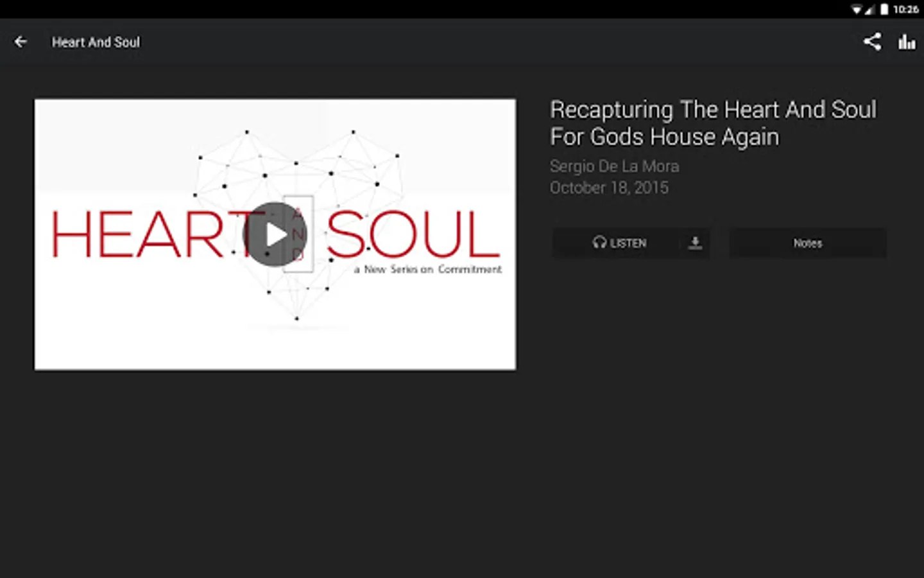Tap the Heart And Soul title text
Image resolution: width=924 pixels, height=578 pixels.
tap(96, 42)
